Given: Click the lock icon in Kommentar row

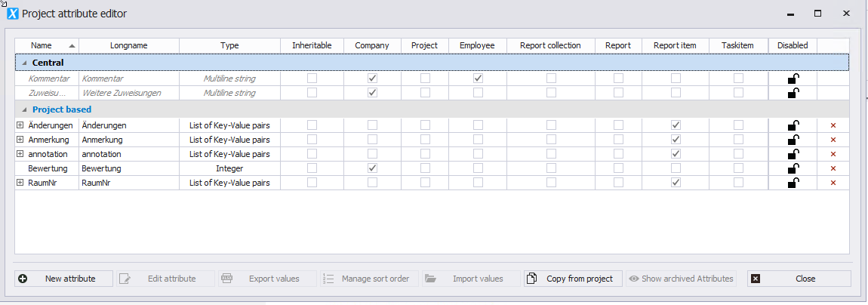Looking at the screenshot, I should pyautogui.click(x=793, y=79).
